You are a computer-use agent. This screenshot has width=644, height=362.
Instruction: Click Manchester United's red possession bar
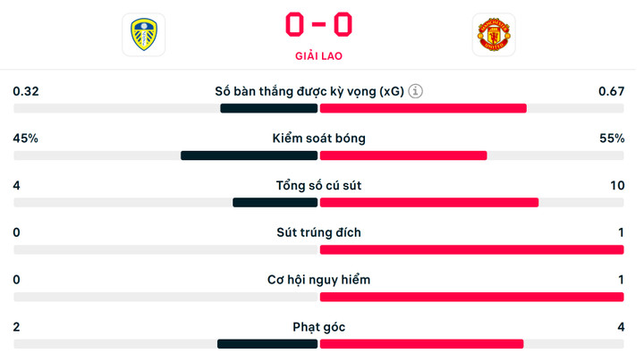pos(403,156)
